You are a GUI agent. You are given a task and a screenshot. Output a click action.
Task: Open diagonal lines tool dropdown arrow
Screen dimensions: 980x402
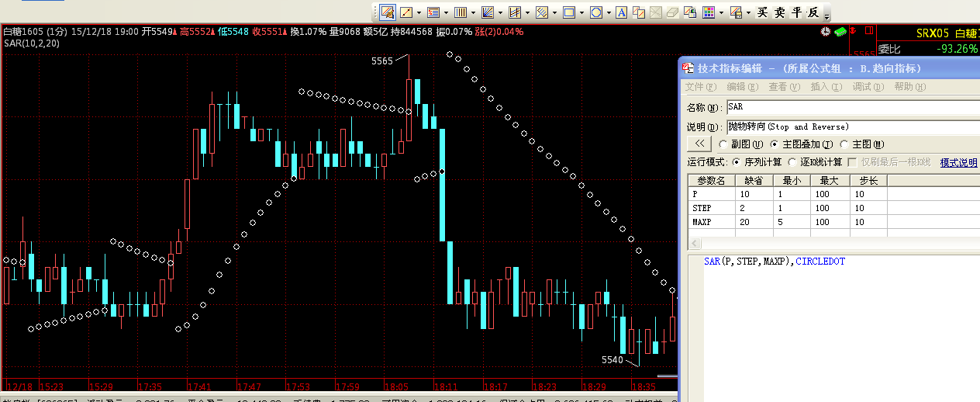pyautogui.click(x=554, y=12)
